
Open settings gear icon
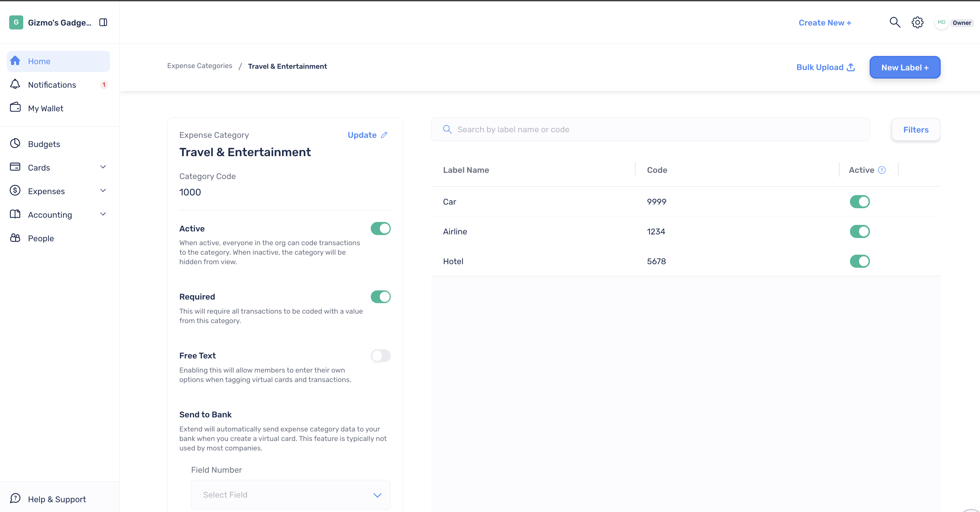(x=917, y=23)
